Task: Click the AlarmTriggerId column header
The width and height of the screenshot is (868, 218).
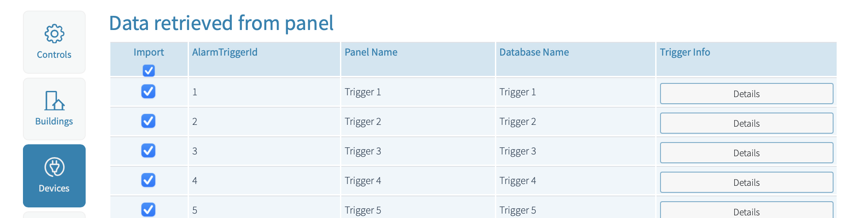Action: (x=225, y=52)
